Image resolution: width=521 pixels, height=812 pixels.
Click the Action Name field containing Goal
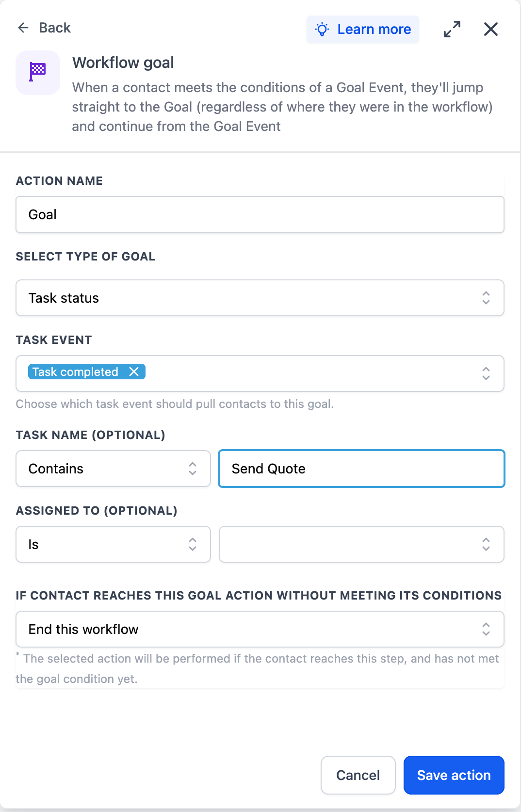tap(260, 214)
